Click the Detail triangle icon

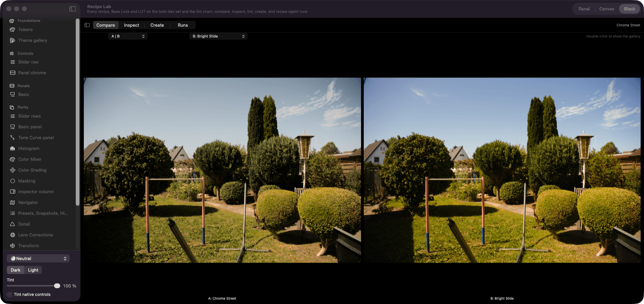coord(13,224)
